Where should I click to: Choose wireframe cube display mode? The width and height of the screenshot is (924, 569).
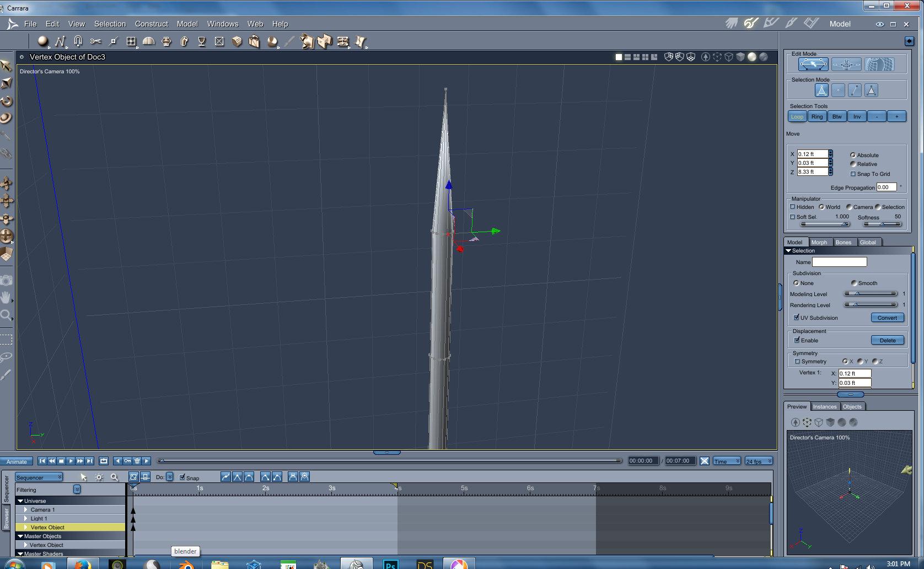[729, 57]
